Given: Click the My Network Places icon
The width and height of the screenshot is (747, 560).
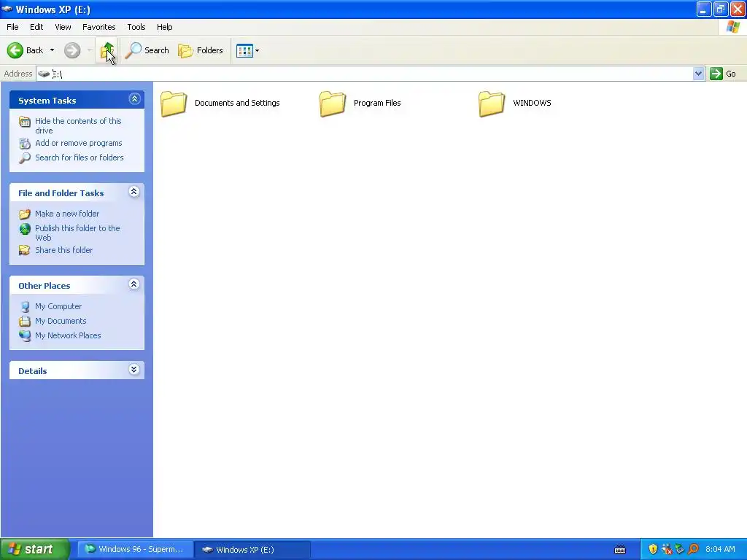Looking at the screenshot, I should point(25,335).
